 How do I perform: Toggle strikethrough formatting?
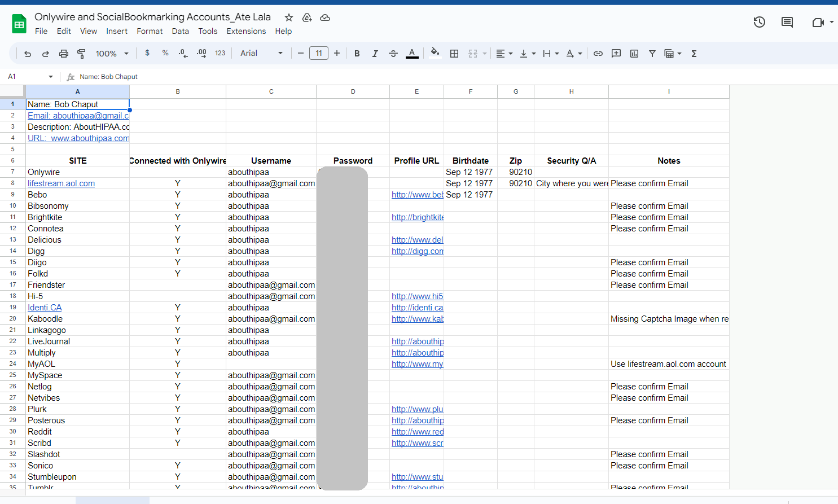[x=393, y=54]
